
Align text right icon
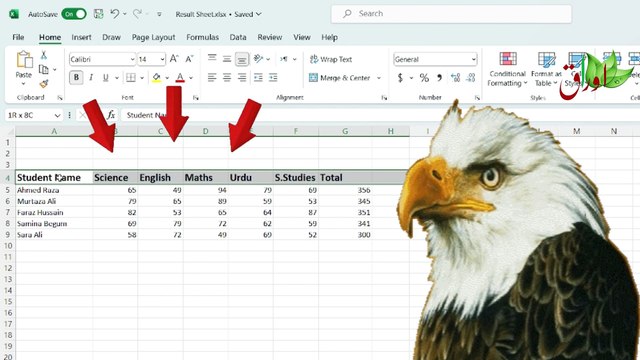pos(242,77)
